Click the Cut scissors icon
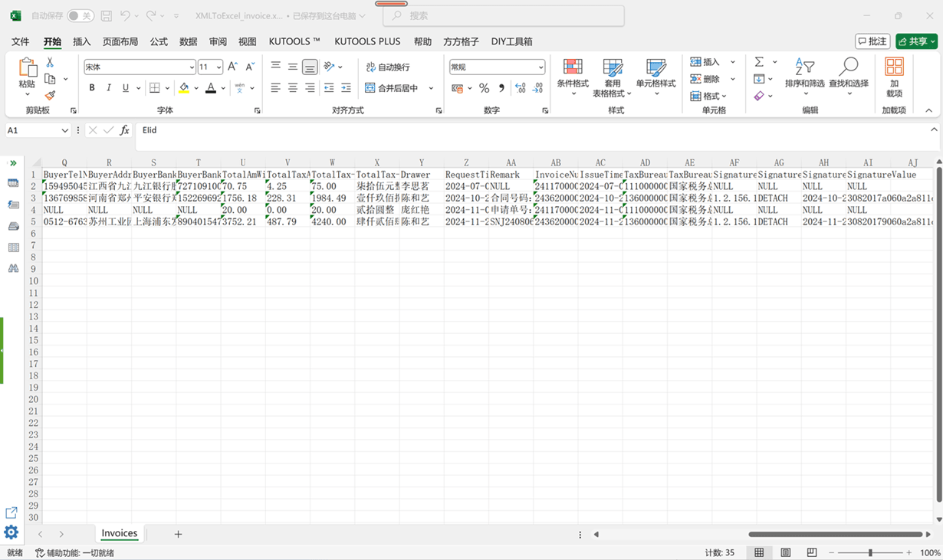The height and width of the screenshot is (560, 943). point(50,63)
